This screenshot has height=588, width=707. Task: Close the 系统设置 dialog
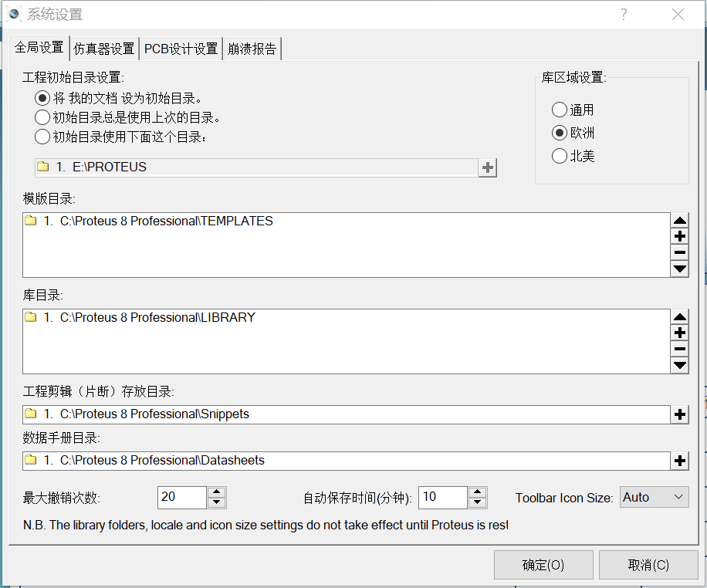pos(678,15)
